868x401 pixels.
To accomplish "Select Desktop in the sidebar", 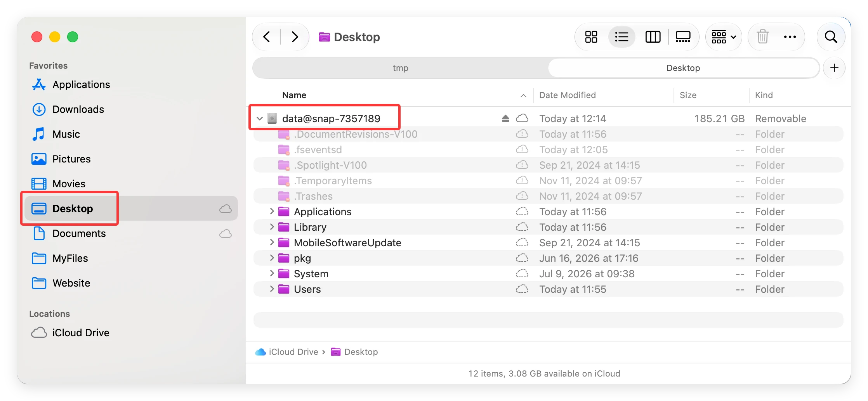I will [131, 208].
